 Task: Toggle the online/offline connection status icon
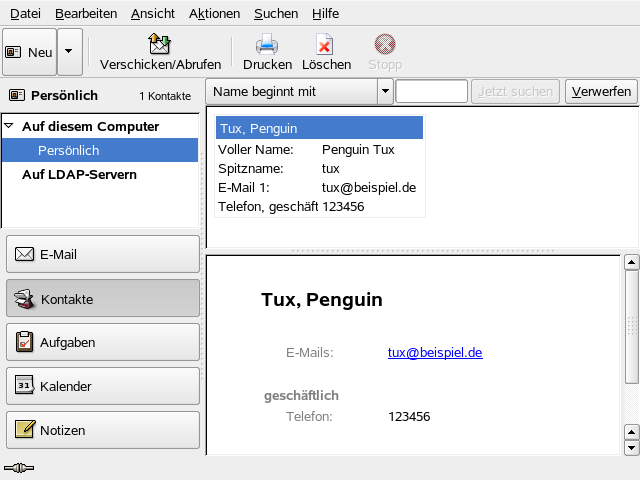(18, 468)
